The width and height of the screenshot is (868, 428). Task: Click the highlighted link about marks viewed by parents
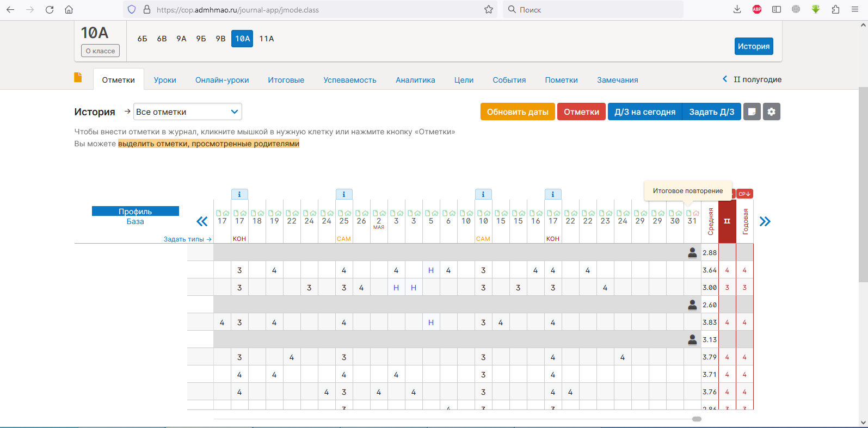[x=208, y=144]
